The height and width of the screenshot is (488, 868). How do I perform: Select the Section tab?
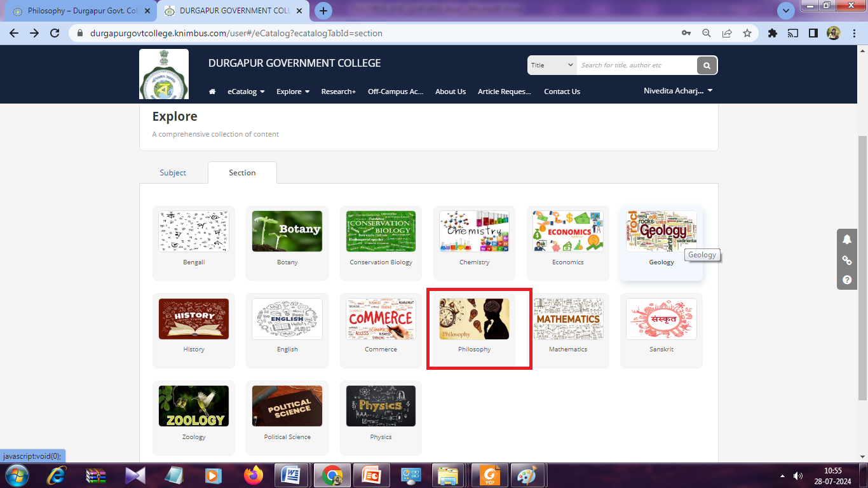(242, 173)
